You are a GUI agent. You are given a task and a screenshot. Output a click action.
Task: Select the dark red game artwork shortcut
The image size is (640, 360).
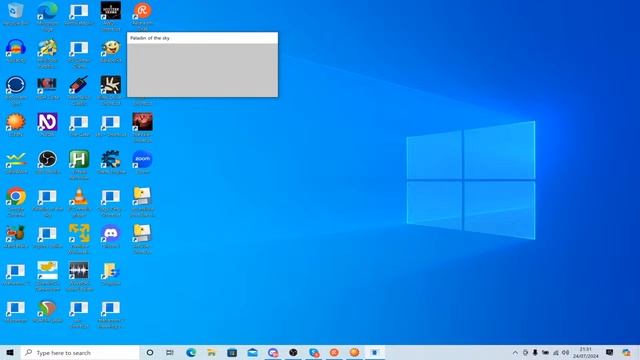pyautogui.click(x=142, y=127)
